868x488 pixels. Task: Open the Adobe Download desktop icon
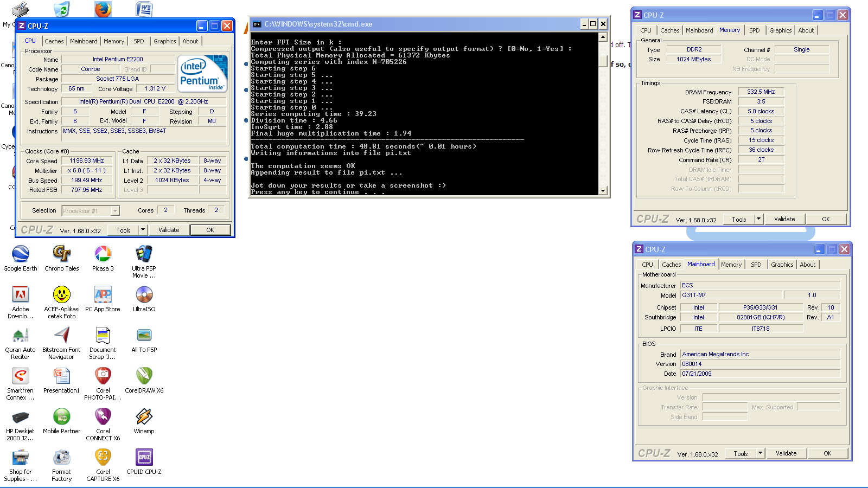click(x=21, y=294)
